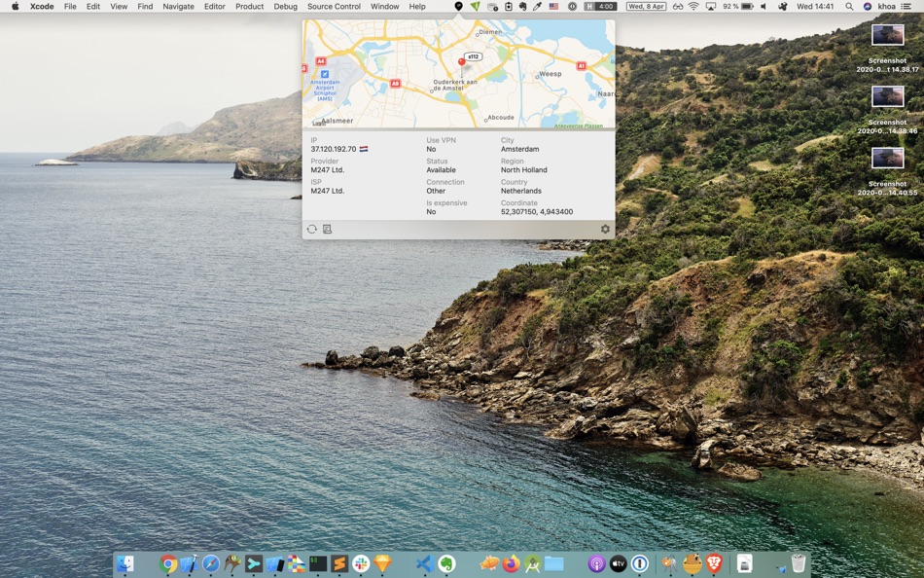
Task: Open the dark terminal icon in dock
Action: 318,563
